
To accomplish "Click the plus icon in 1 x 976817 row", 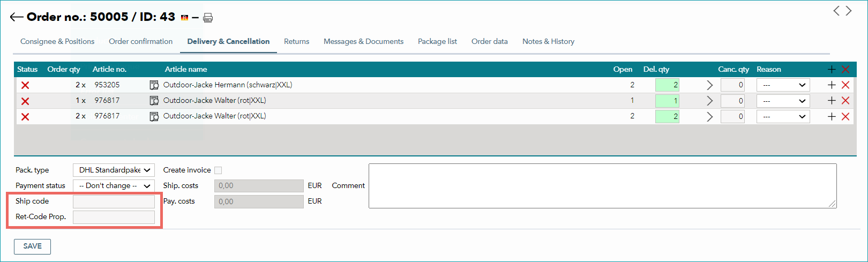I will 832,100.
